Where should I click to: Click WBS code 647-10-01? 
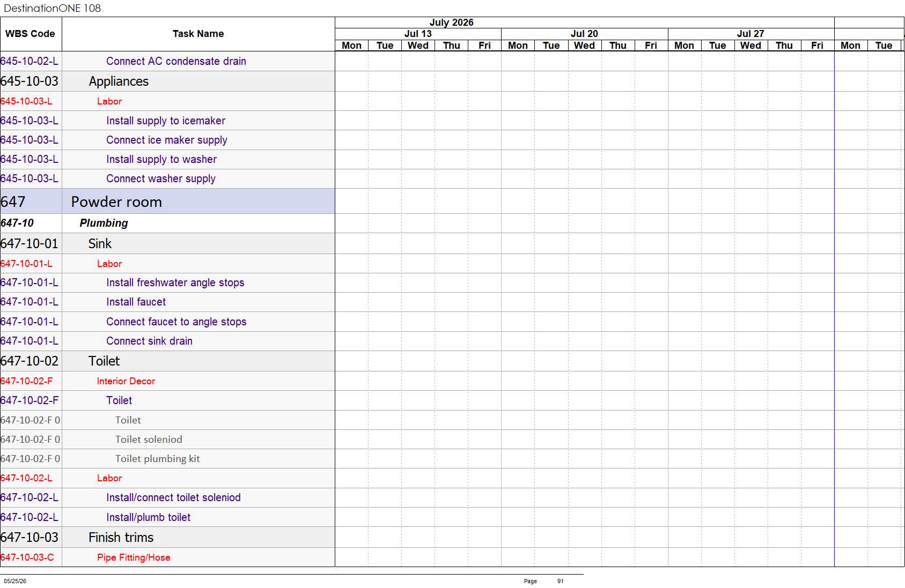click(30, 244)
